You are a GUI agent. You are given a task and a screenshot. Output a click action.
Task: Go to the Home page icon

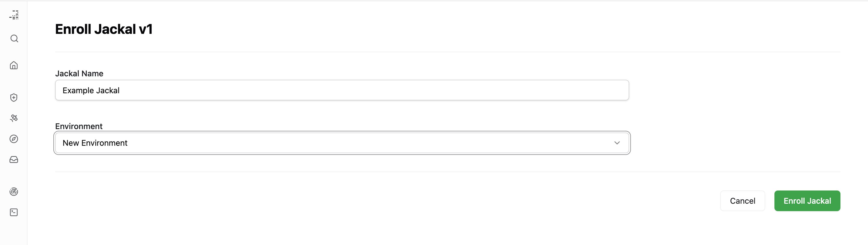click(14, 65)
